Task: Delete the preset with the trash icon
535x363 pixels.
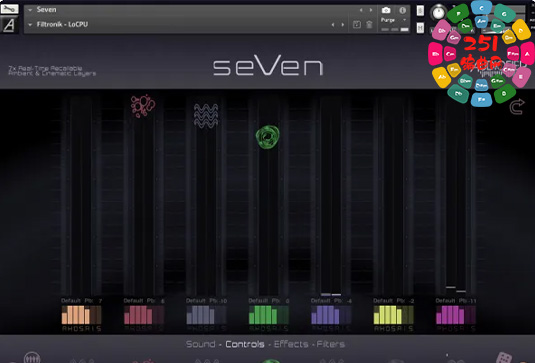Action: coord(369,24)
